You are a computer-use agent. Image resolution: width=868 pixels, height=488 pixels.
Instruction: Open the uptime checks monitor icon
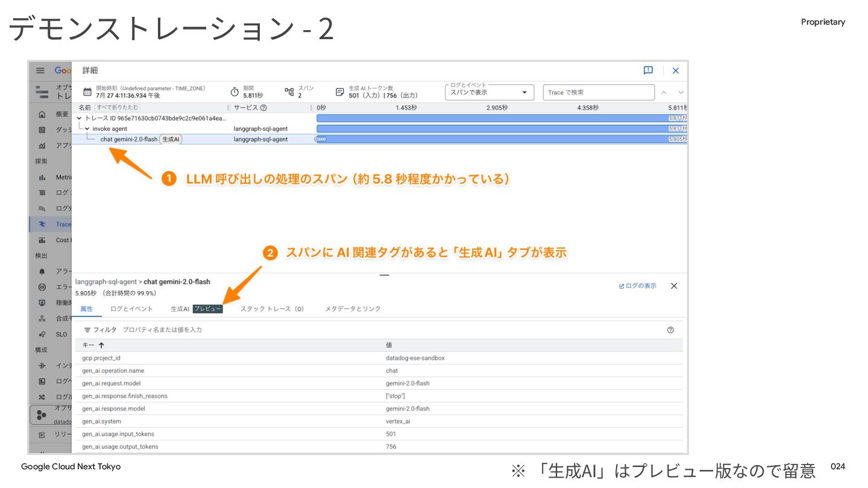[x=42, y=302]
